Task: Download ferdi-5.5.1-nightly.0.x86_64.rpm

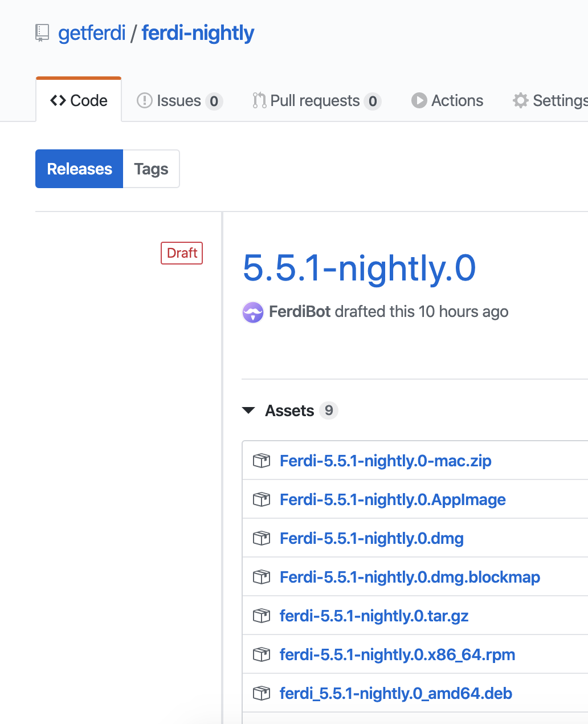Action: click(397, 654)
